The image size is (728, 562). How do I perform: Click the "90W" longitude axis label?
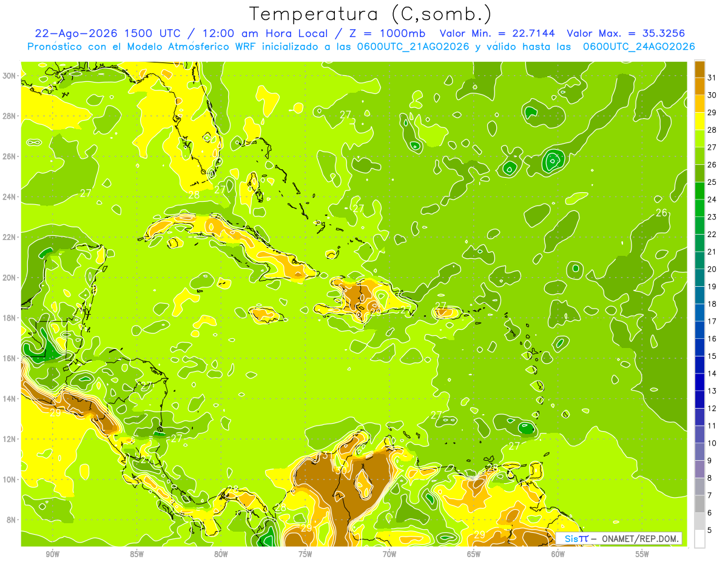pyautogui.click(x=53, y=554)
